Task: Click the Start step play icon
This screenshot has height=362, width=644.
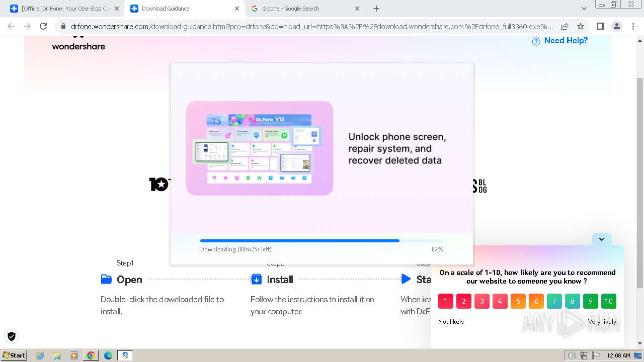Action: tap(406, 279)
